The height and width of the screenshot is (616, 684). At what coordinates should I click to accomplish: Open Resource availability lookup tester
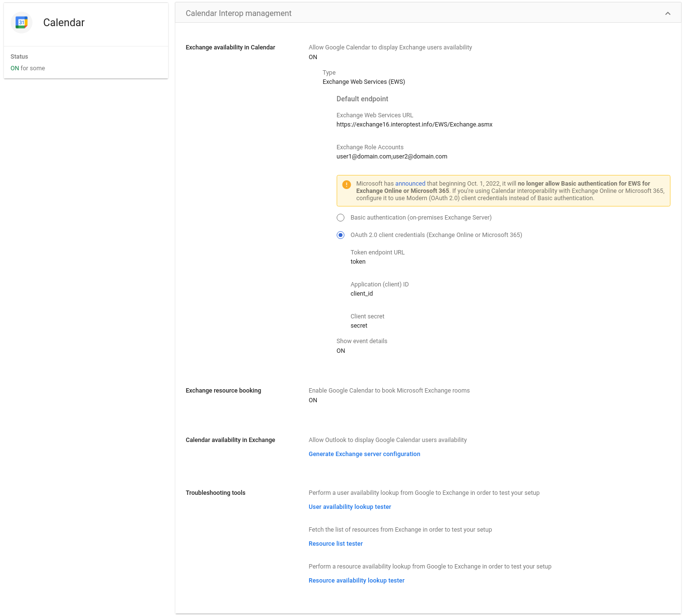(x=357, y=581)
